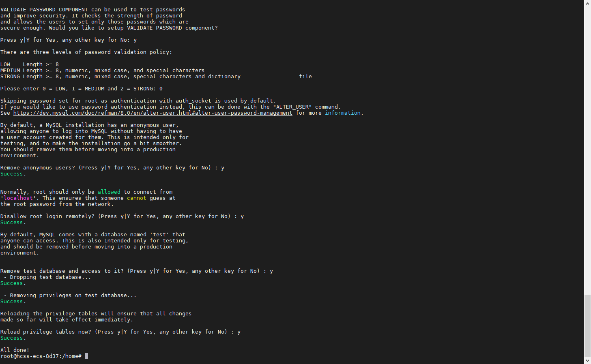This screenshot has width=591, height=364.
Task: Click the scrollbar up arrow
Action: pyautogui.click(x=587, y=3)
